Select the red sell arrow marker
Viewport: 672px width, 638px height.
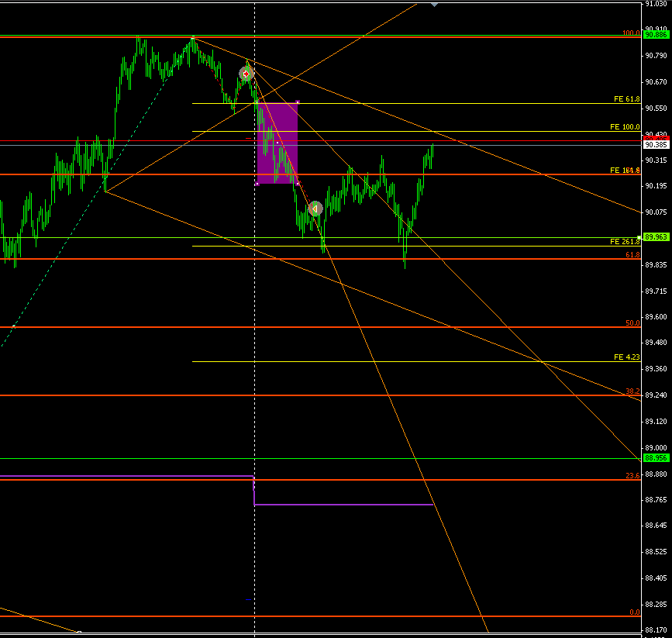[246, 72]
